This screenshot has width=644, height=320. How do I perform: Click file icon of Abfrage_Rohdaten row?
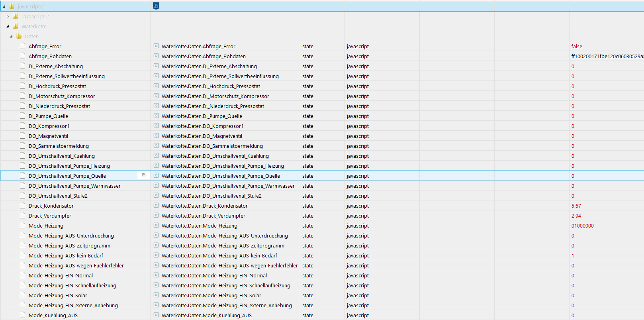[x=23, y=56]
